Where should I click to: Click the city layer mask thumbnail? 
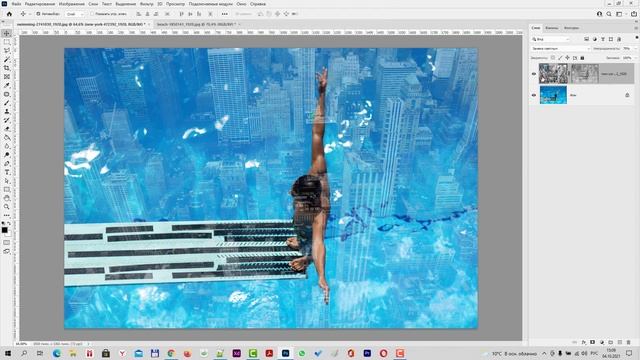point(584,73)
